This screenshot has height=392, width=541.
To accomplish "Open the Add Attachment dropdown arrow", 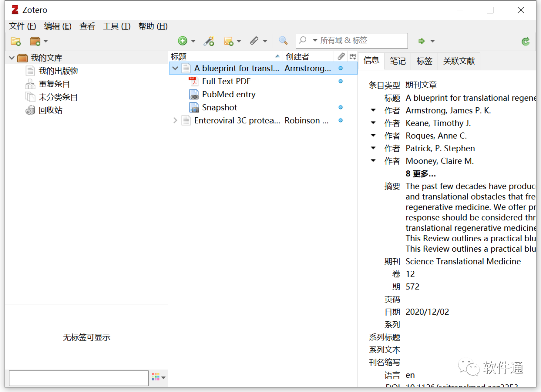I will click(265, 41).
